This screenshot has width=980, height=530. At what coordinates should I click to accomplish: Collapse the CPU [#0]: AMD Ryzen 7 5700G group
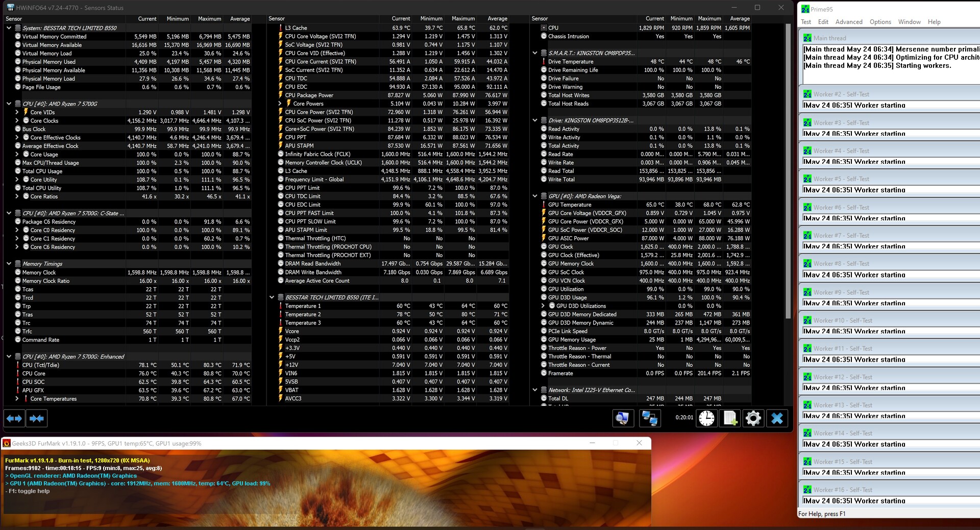pyautogui.click(x=9, y=104)
